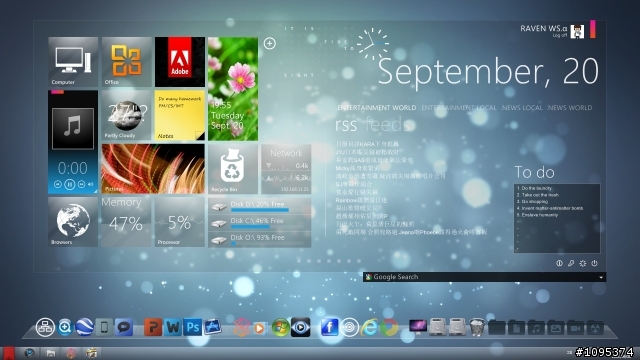Click the gear settings icon below To do
This screenshot has width=640, height=360.
[x=582, y=263]
